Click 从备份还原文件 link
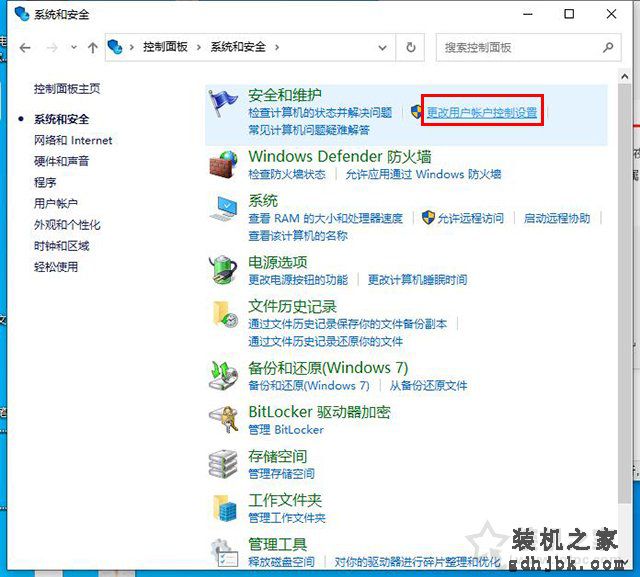This screenshot has width=640, height=577. pyautogui.click(x=428, y=385)
